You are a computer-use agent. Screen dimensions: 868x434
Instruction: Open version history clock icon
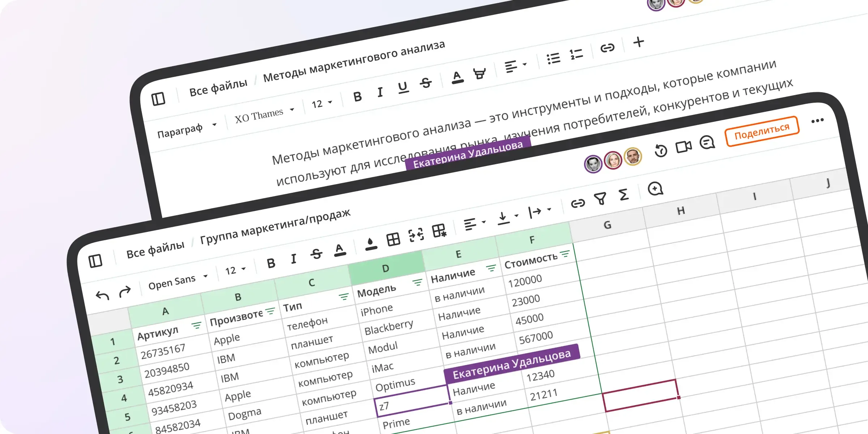point(660,150)
